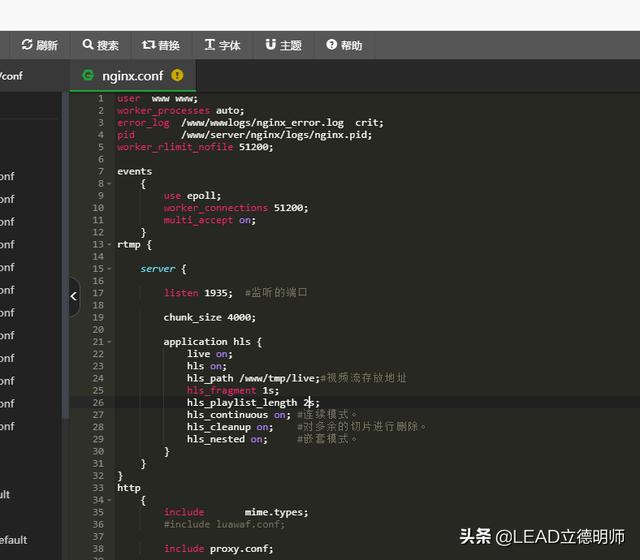Click 'hls_playlist_length' directive on line 26
The width and height of the screenshot is (640, 560).
click(242, 403)
